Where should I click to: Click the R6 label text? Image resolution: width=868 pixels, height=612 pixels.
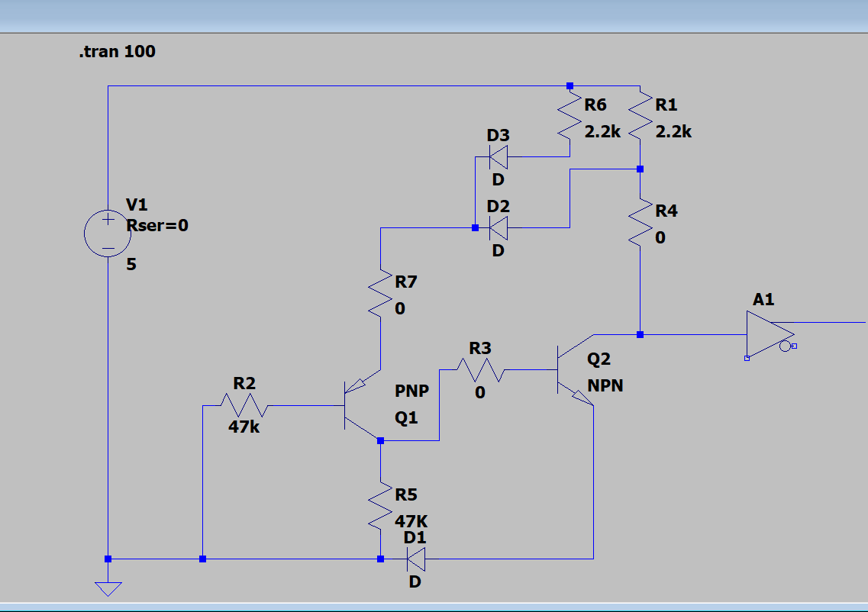595,105
